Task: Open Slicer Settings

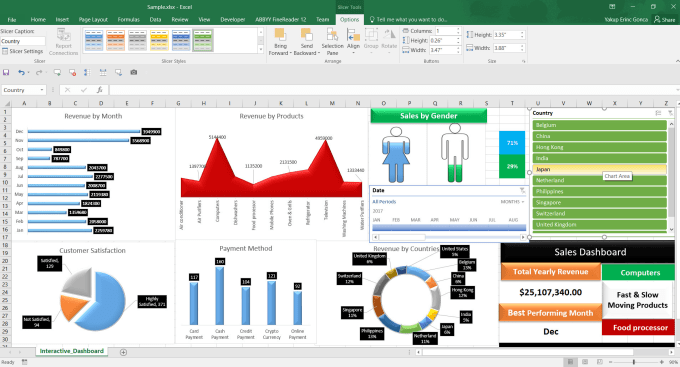Action: point(23,51)
